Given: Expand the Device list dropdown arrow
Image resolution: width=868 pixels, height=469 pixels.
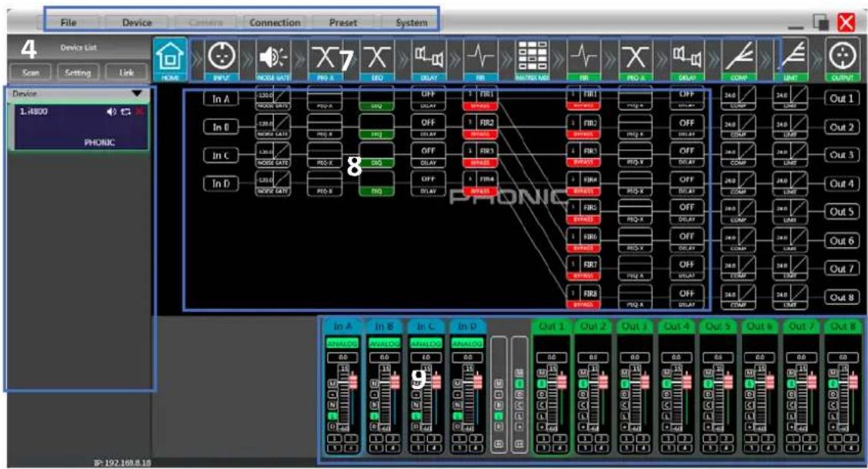Looking at the screenshot, I should click(x=137, y=94).
